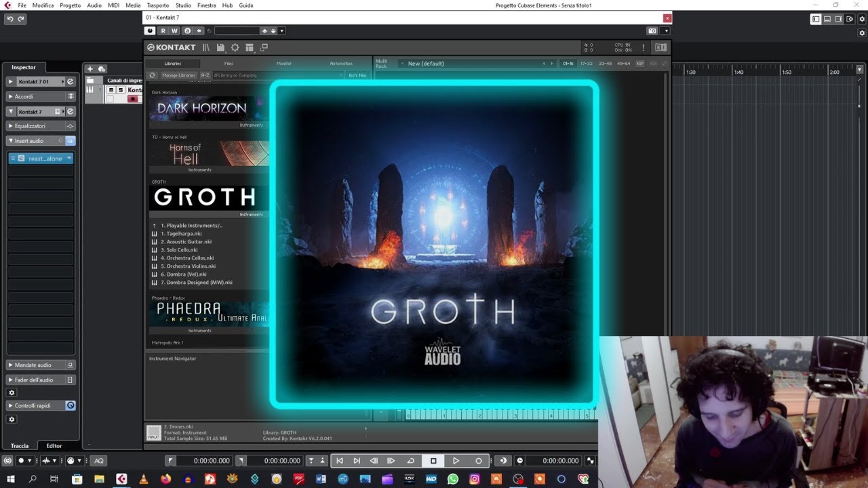Mute the Kontakt track
The width and height of the screenshot is (868, 488).
coord(112,89)
